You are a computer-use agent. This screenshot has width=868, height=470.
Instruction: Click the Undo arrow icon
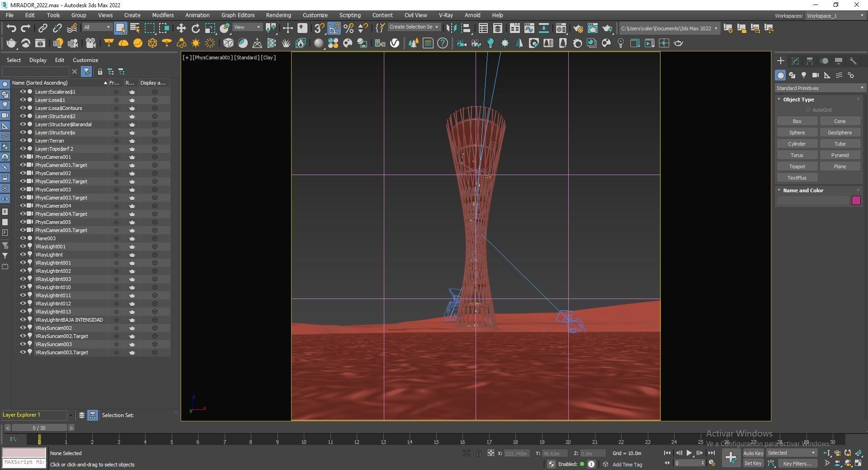click(11, 28)
